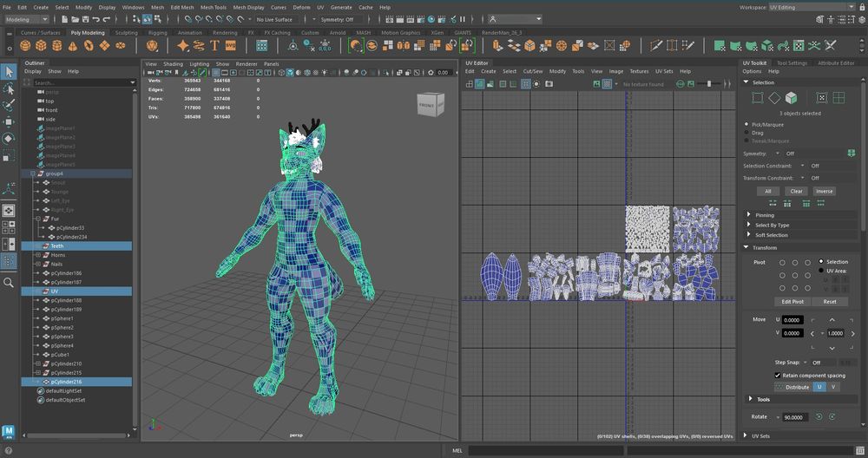Click the UV snapshot camera icon in UV Editor
Viewport: 868px width, 458px height.
pos(549,84)
